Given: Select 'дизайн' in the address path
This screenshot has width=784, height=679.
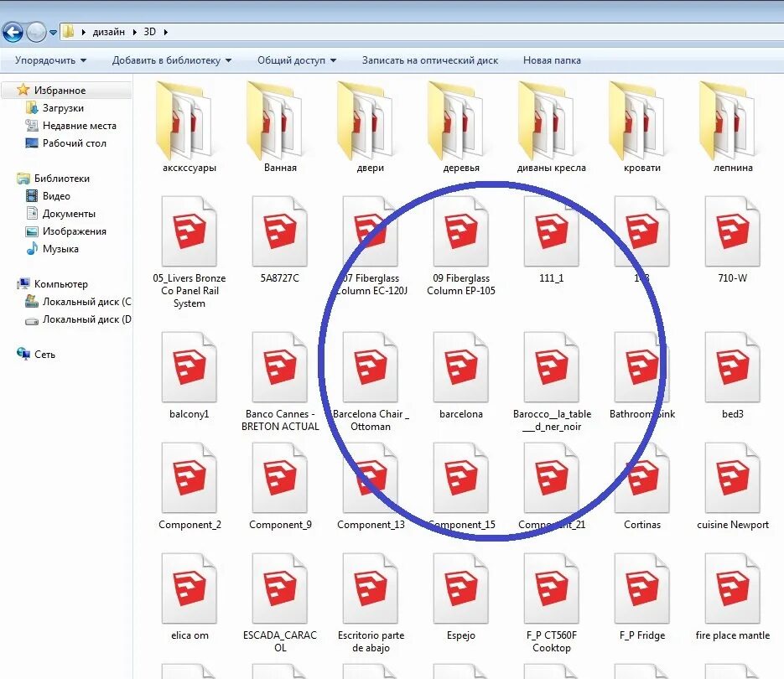Looking at the screenshot, I should [x=108, y=32].
